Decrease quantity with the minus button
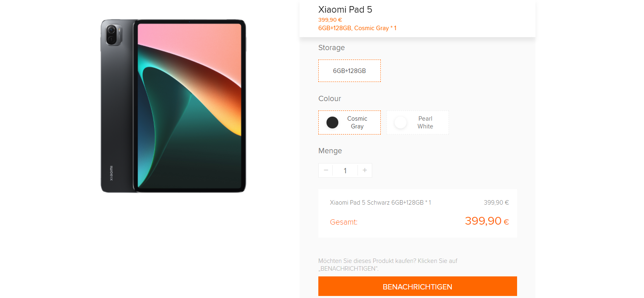Viewport: 644px width, 298px height. coord(326,170)
